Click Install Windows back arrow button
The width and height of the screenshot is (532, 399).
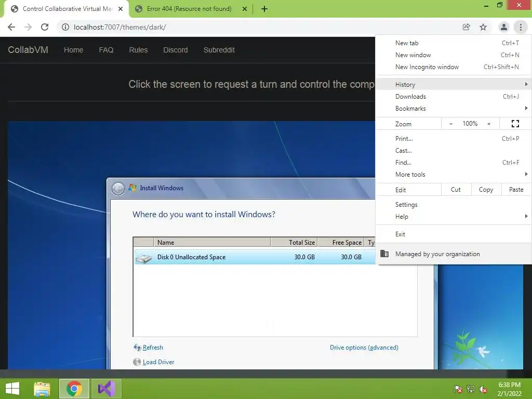click(118, 188)
